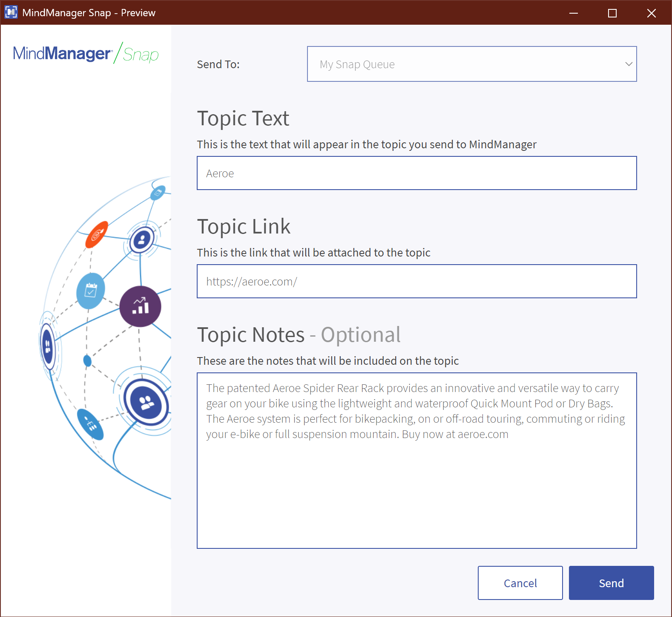Expand the Send To list via chevron arrow

[x=628, y=64]
